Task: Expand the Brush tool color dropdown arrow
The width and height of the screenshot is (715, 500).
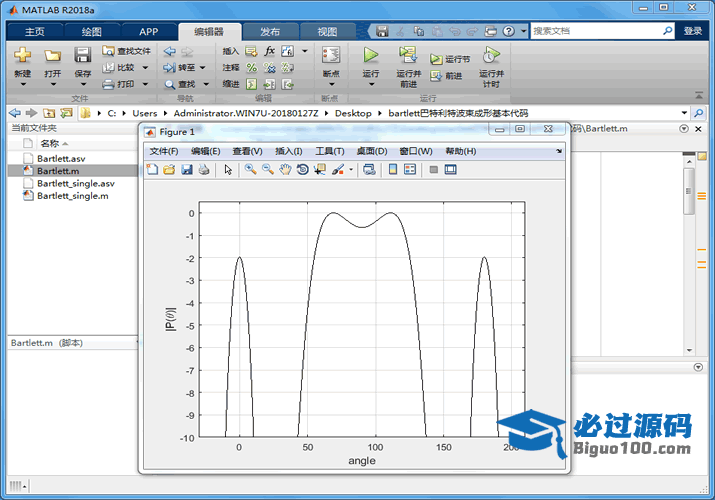Action: [351, 170]
